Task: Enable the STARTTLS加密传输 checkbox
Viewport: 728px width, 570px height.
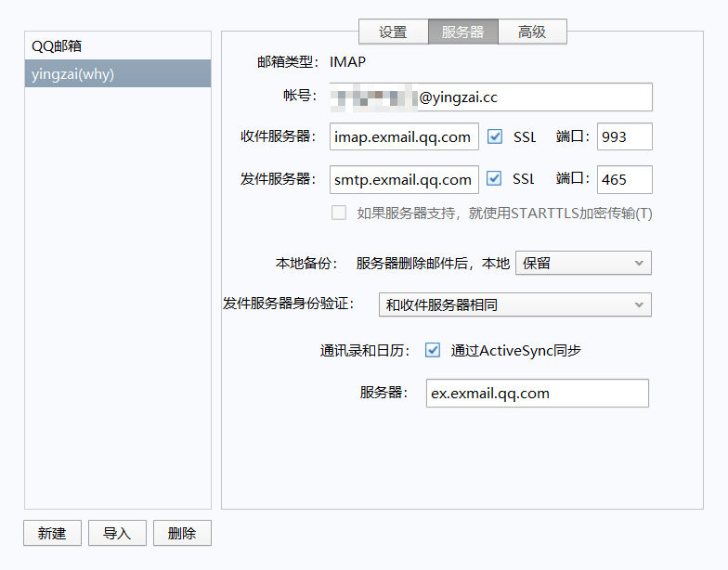Action: [339, 213]
